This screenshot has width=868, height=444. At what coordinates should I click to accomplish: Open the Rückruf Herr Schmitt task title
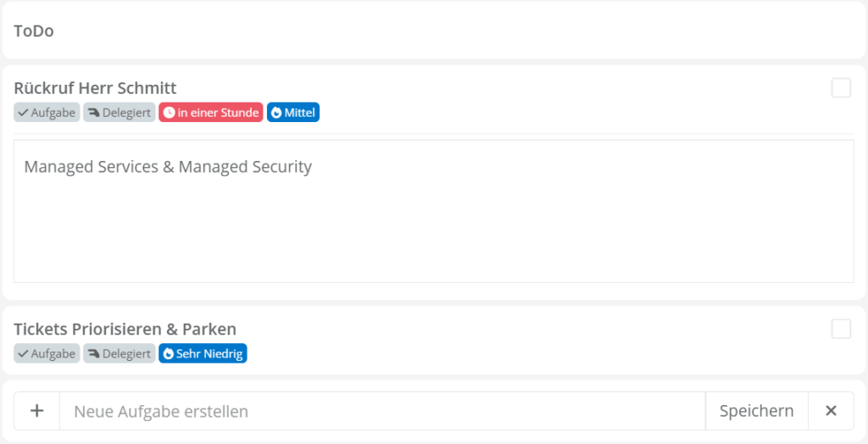pyautogui.click(x=95, y=88)
